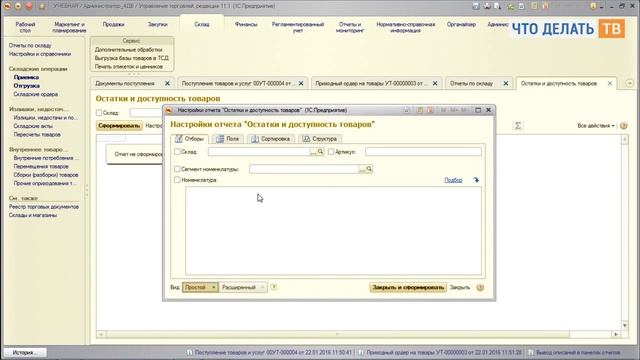Click into the Артикул input field
640x360 pixels.
click(x=423, y=152)
